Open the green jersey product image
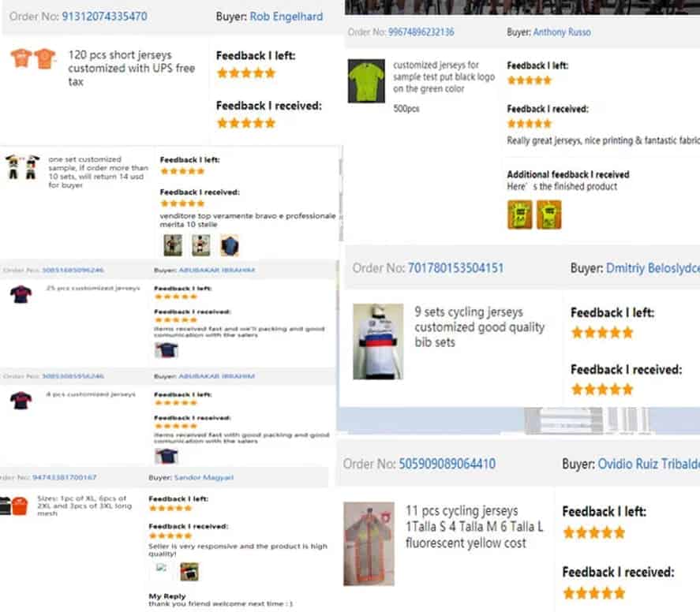Screen dimensions: 700x612 pyautogui.click(x=366, y=80)
